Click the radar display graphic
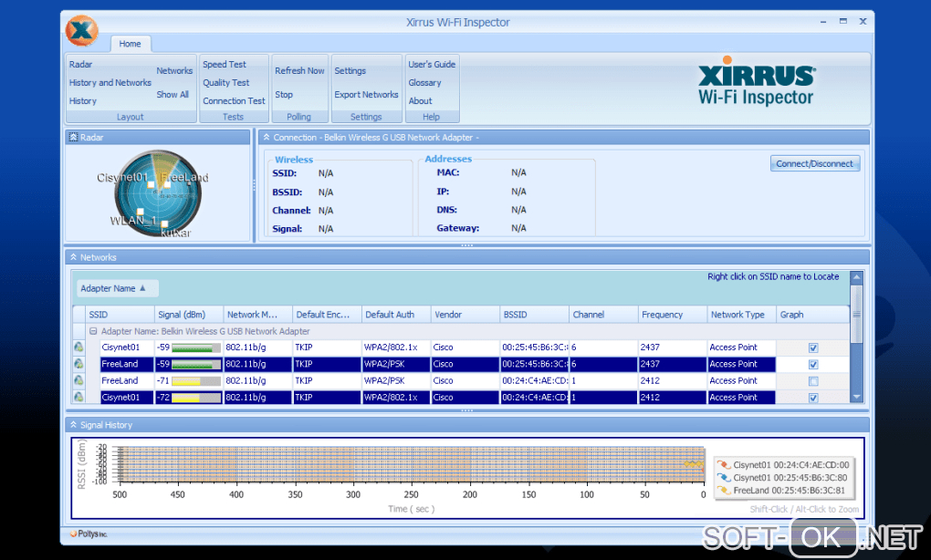Viewport: 931px width, 560px height. 158,193
